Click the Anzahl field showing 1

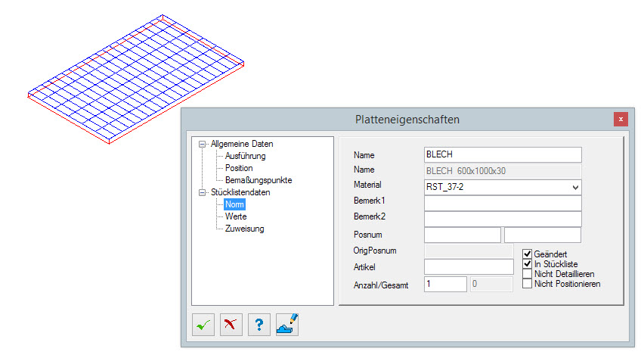pos(445,284)
